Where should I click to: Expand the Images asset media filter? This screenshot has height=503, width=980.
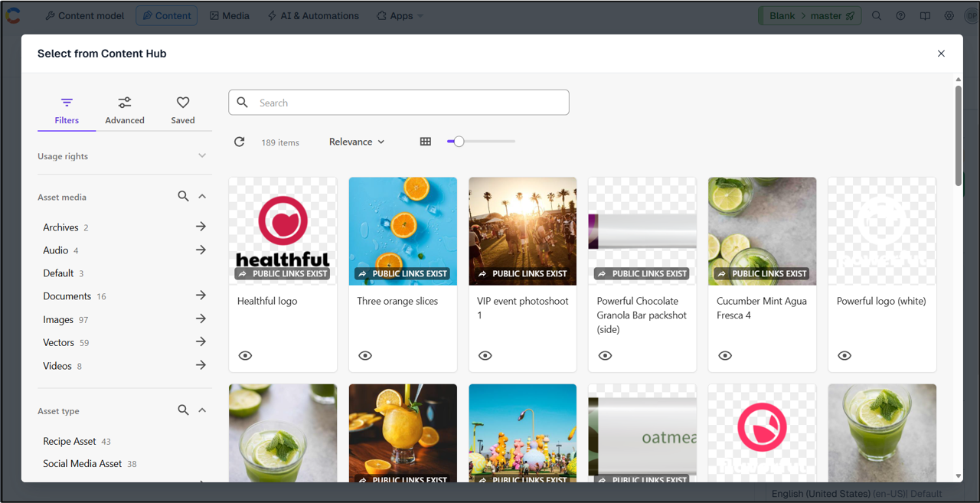[x=201, y=319]
